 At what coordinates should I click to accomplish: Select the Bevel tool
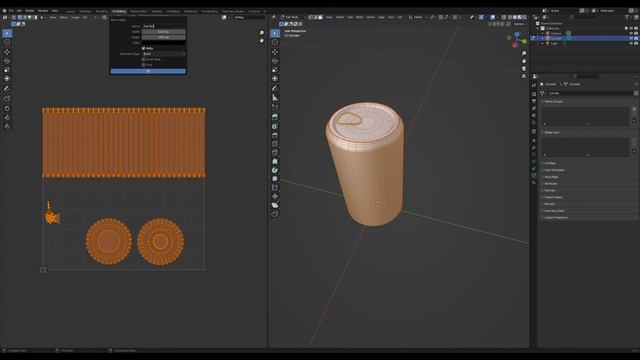point(275,135)
